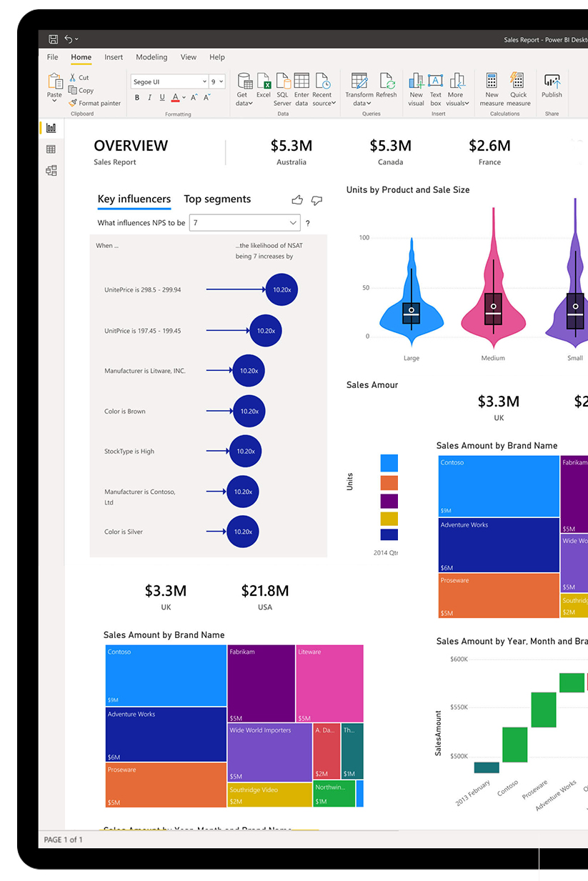Viewport: 588px width, 881px height.
Task: Click bubble for UnitePrice is 298.5 - 299.94
Action: (281, 290)
